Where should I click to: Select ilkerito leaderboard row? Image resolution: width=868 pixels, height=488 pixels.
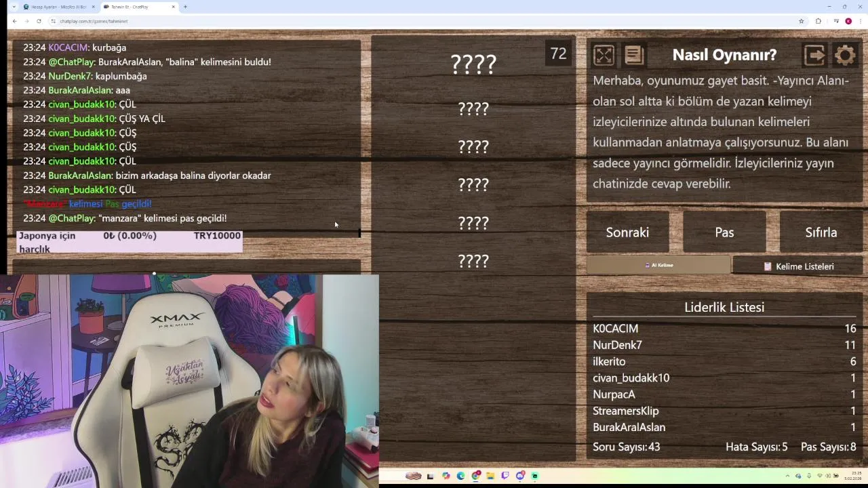pos(724,361)
